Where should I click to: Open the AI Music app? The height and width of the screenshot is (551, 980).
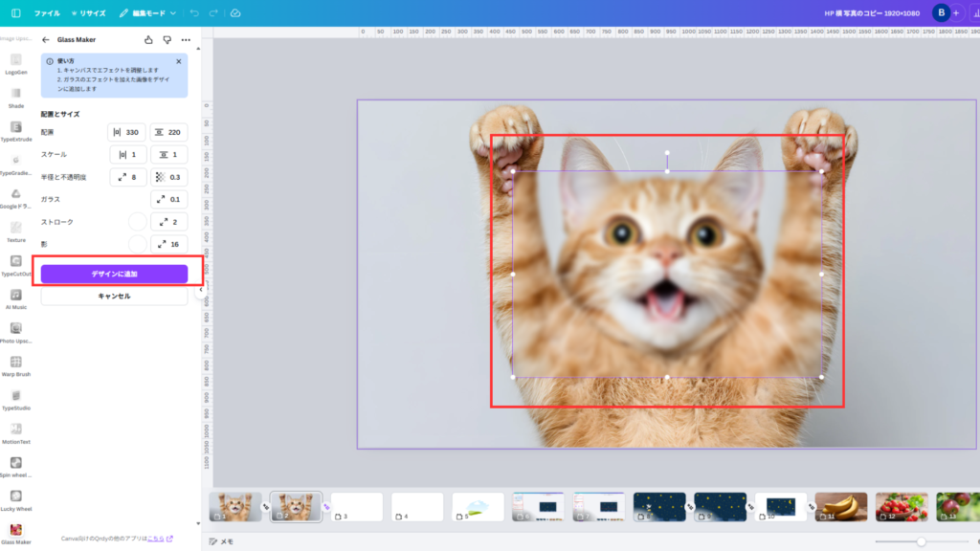[16, 297]
